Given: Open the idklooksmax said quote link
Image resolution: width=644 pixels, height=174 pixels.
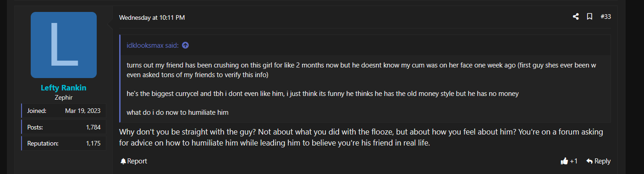Looking at the screenshot, I should (153, 45).
